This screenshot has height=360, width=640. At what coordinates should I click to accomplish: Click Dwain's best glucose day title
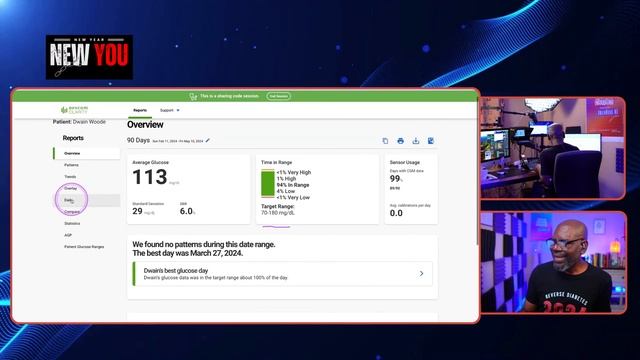point(176,271)
